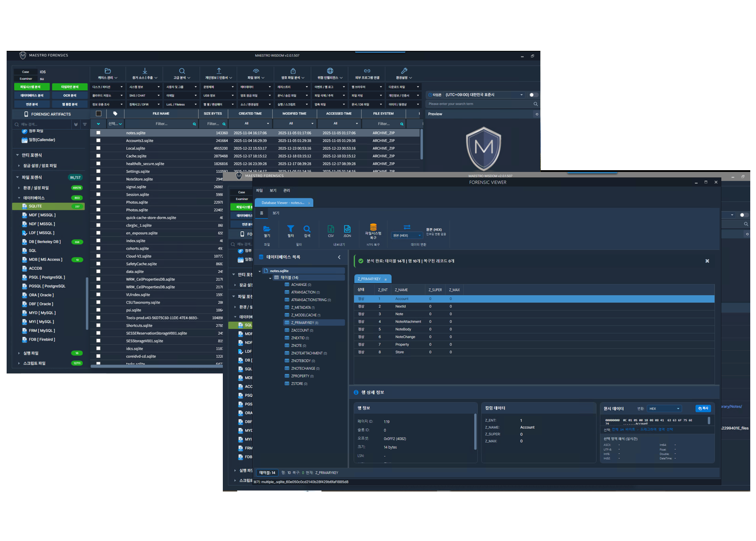Click the 타임라인 분석 button
Viewport: 756px width, 541px height.
pos(70,87)
